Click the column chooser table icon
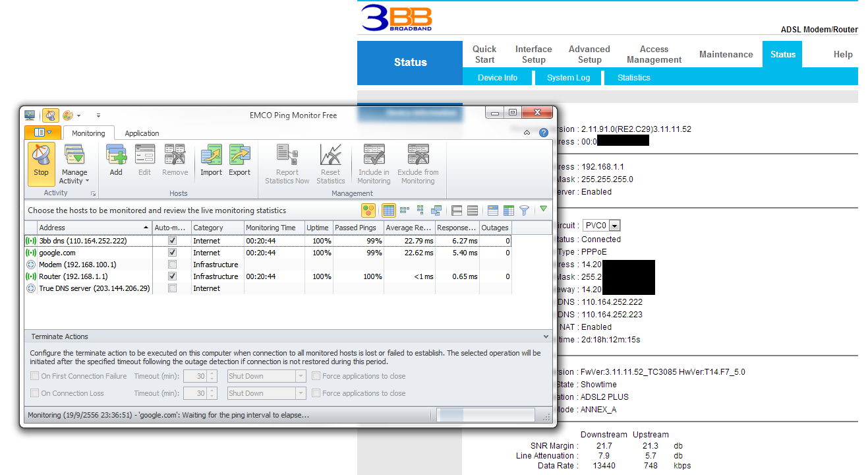Image resolution: width=868 pixels, height=475 pixels. [509, 210]
